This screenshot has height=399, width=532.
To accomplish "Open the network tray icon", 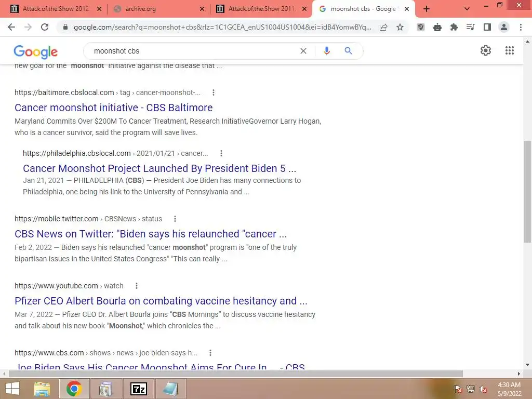I will click(471, 389).
